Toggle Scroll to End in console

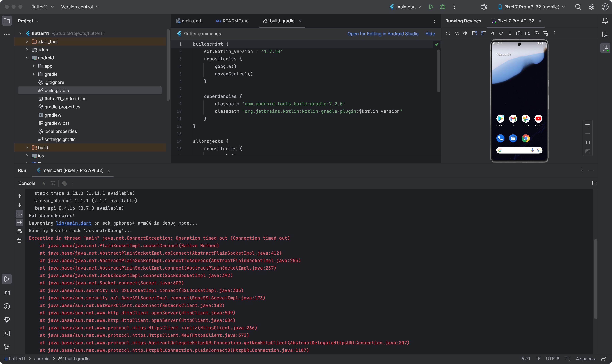pos(19,223)
